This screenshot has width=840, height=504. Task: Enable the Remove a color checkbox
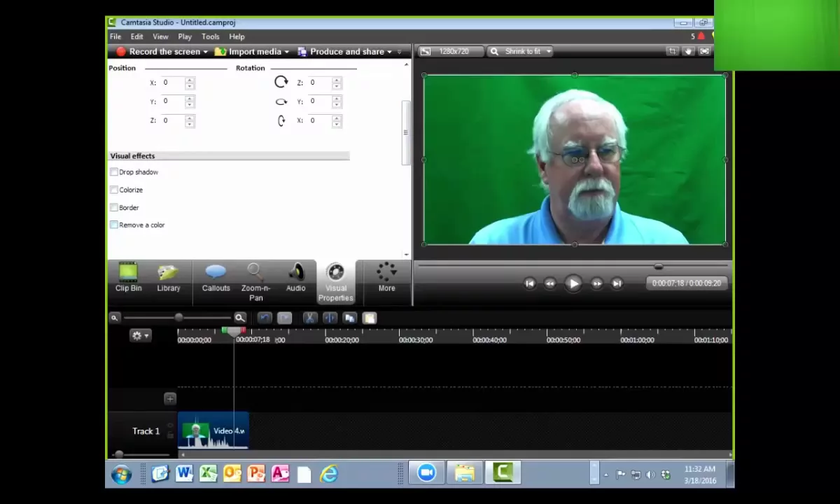114,225
